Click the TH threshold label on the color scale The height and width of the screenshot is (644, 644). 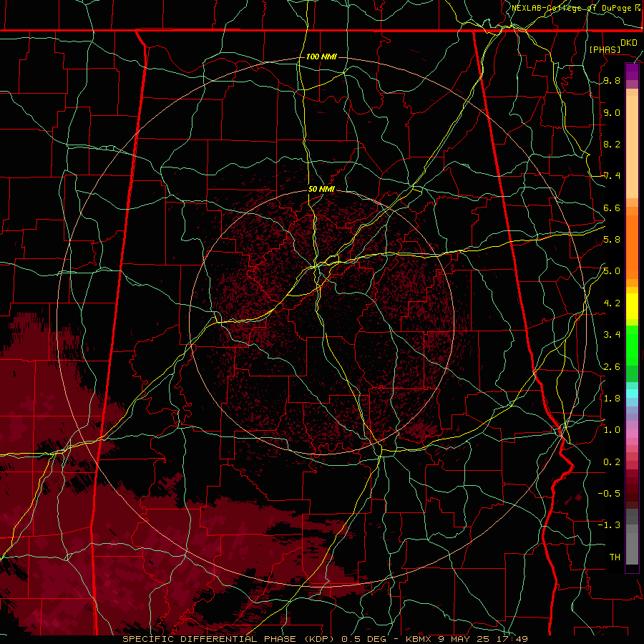point(615,557)
